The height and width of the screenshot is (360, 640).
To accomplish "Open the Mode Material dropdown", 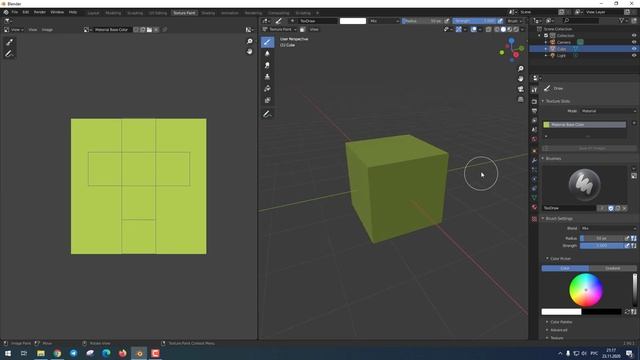I will pyautogui.click(x=609, y=111).
